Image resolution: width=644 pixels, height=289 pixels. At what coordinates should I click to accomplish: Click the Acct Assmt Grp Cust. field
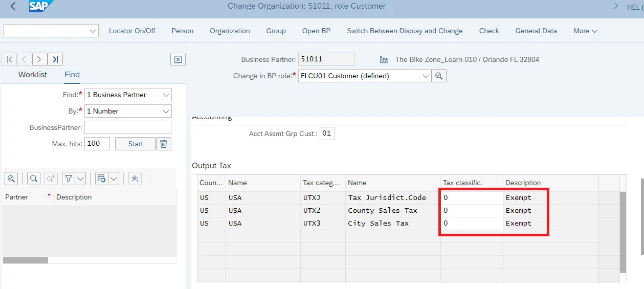[327, 134]
